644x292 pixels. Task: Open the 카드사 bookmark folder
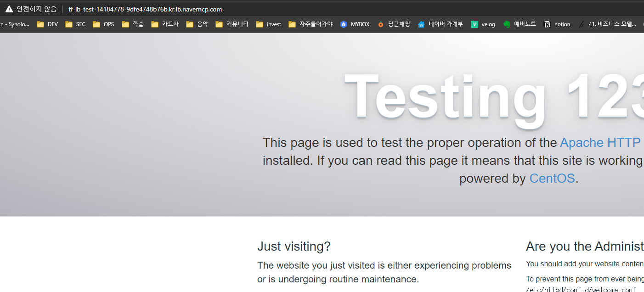pos(165,24)
